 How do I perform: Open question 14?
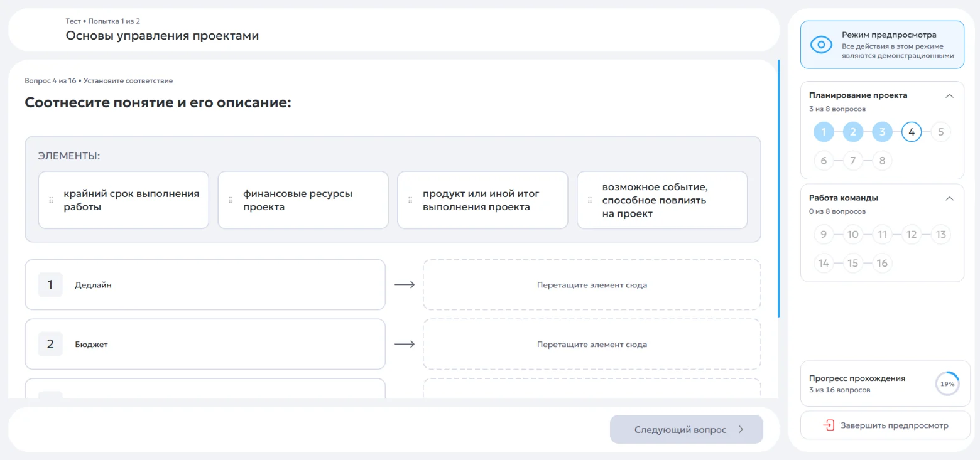point(824,263)
